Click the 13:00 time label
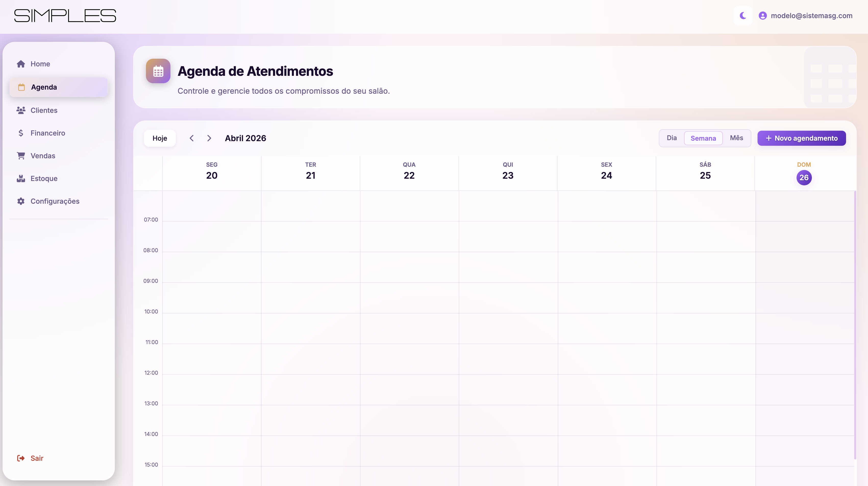Viewport: 868px width, 486px height. click(x=151, y=404)
